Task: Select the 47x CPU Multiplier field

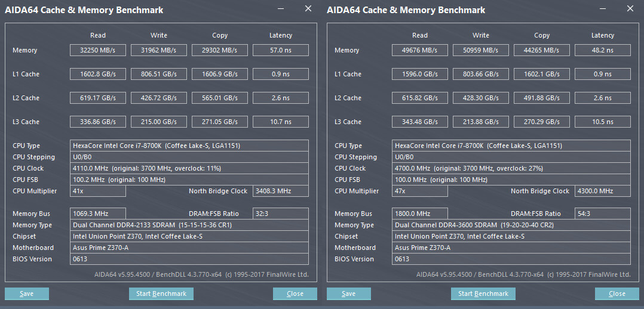Action: coord(420,191)
